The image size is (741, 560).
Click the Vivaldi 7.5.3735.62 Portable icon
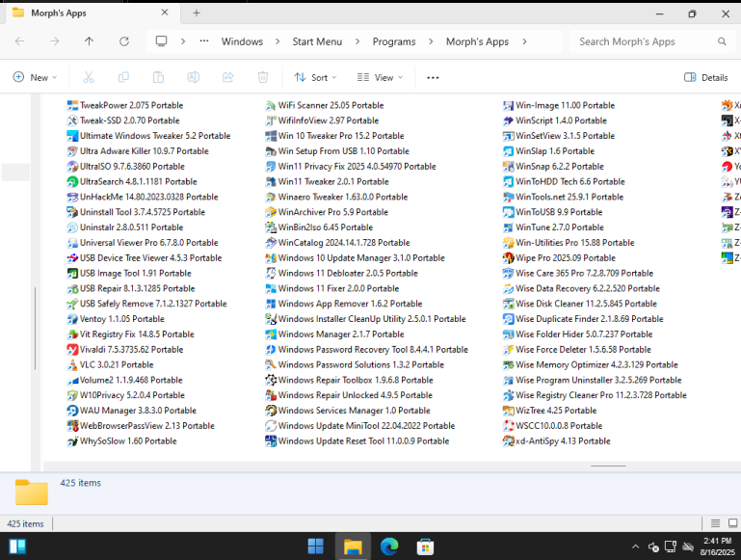[72, 350]
